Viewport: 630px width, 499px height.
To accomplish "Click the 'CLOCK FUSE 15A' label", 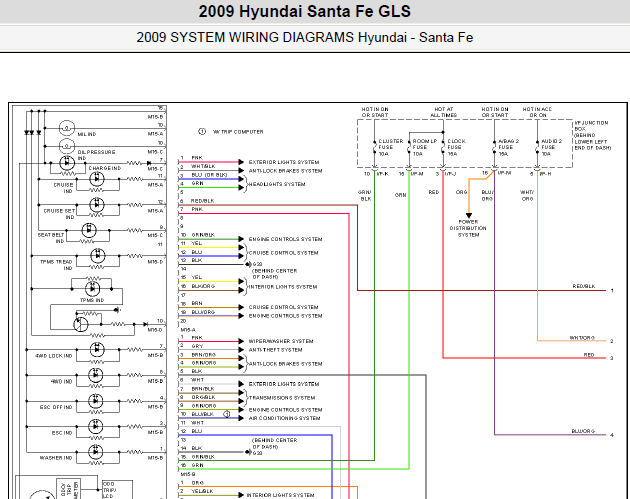I will [x=456, y=147].
